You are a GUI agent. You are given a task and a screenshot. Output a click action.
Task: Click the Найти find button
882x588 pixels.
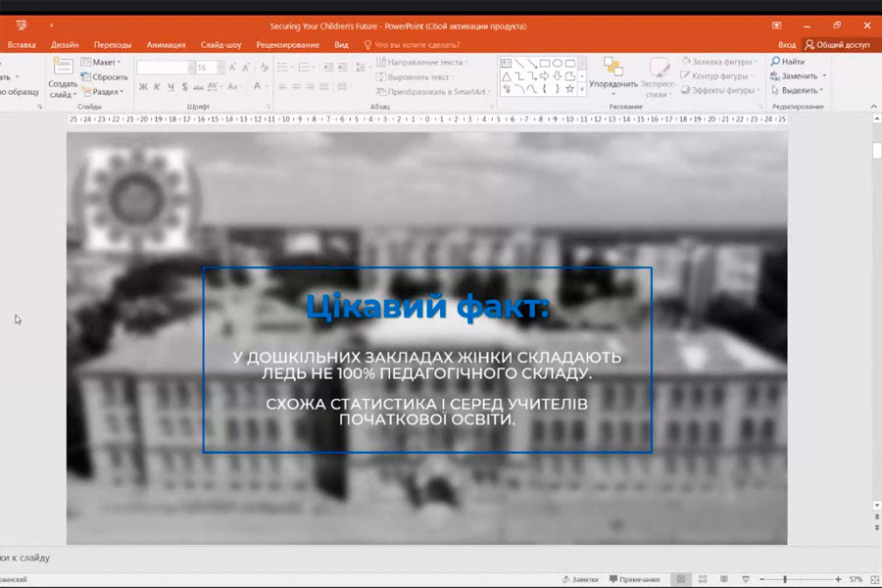coord(788,62)
